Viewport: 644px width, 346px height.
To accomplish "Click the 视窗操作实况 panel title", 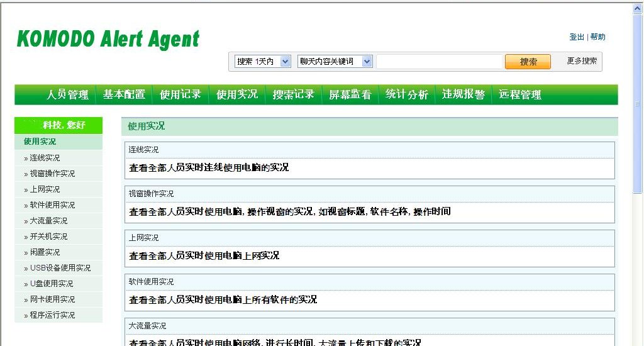I will pos(151,194).
